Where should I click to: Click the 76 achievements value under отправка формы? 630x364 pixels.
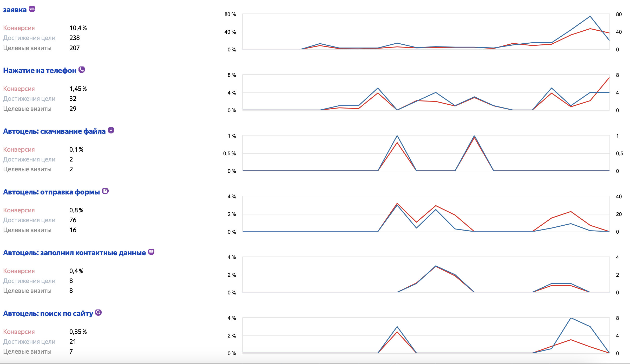click(x=73, y=220)
